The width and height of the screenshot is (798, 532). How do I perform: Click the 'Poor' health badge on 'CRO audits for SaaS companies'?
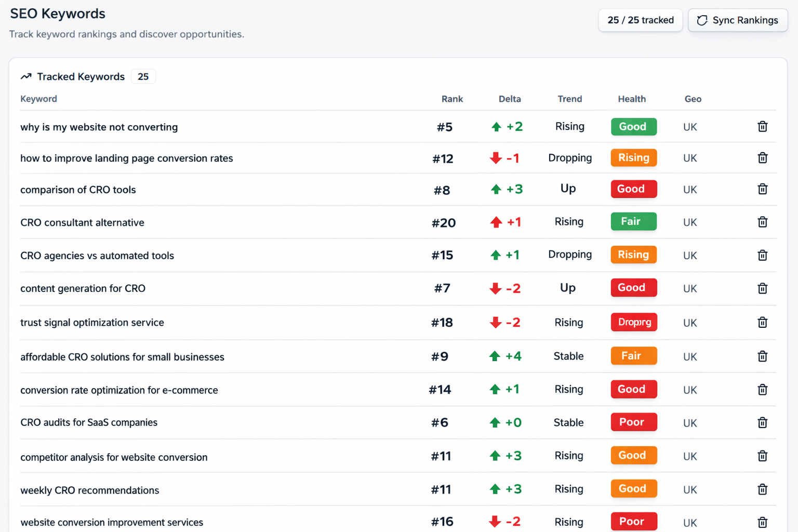633,422
